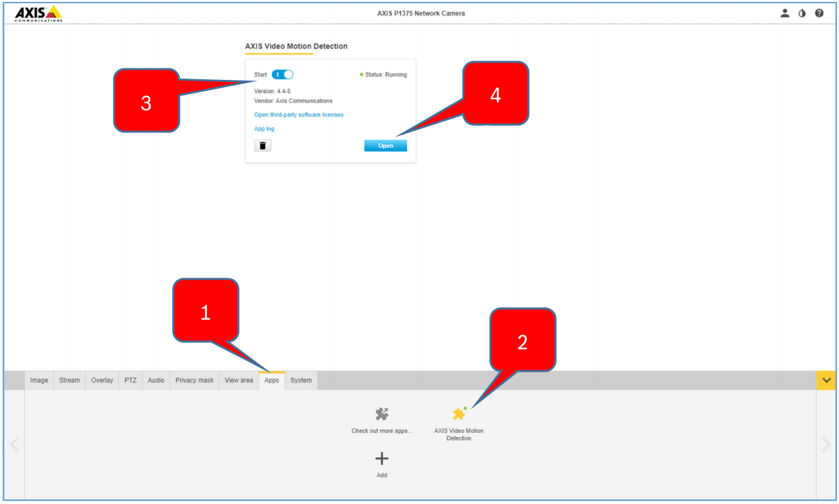Screen dimensions: 839x504
Task: Switch to the Privacy mask tab
Action: pos(195,380)
